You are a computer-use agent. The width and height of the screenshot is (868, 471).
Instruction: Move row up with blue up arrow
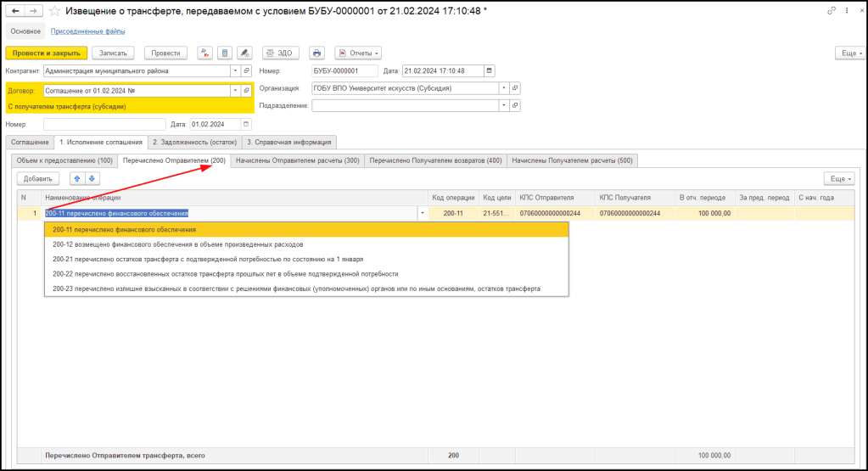tap(76, 178)
